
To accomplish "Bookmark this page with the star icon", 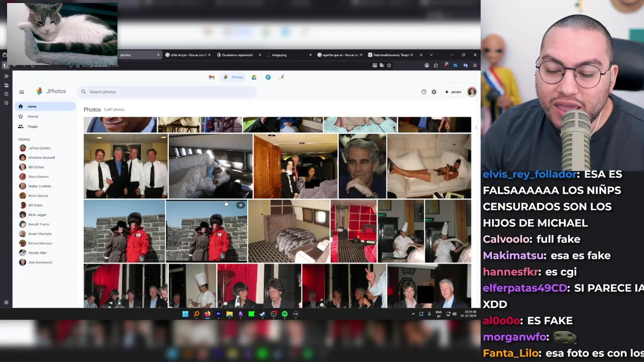I will 389,65.
